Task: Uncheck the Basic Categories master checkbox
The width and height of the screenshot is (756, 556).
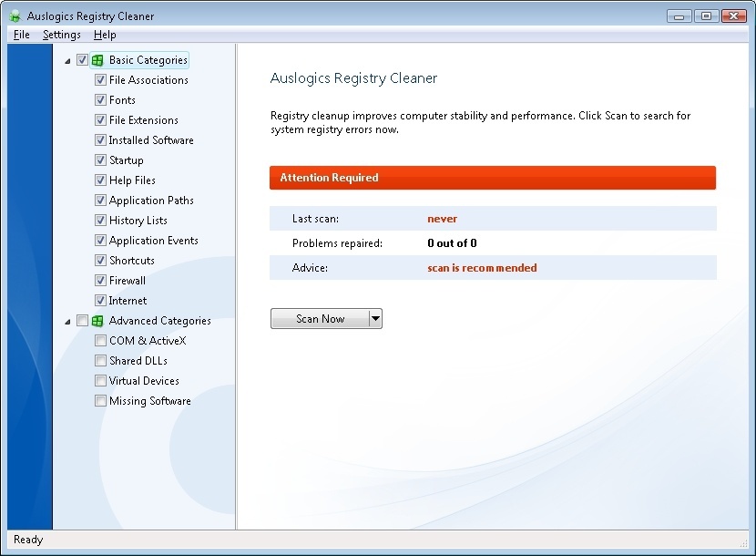Action: tap(81, 59)
